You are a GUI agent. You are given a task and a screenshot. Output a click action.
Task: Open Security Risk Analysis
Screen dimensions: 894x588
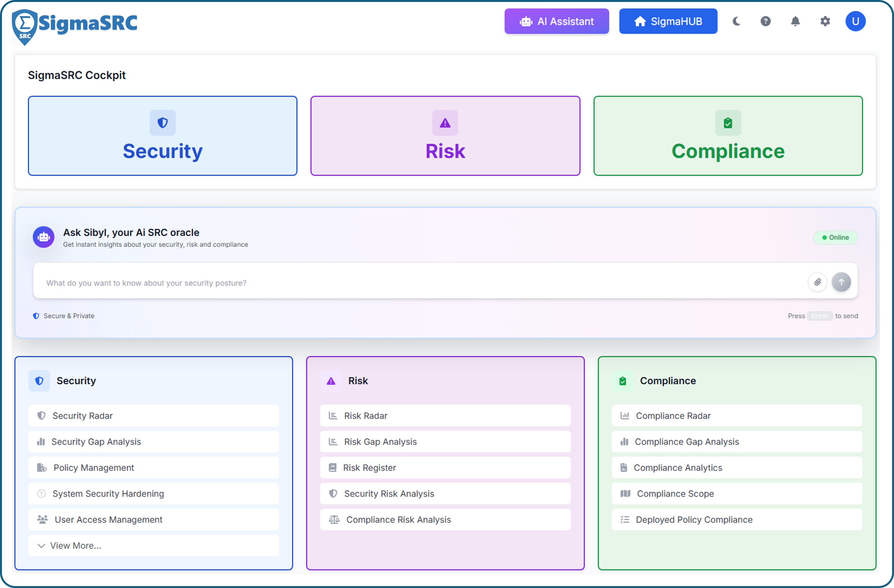(x=445, y=493)
